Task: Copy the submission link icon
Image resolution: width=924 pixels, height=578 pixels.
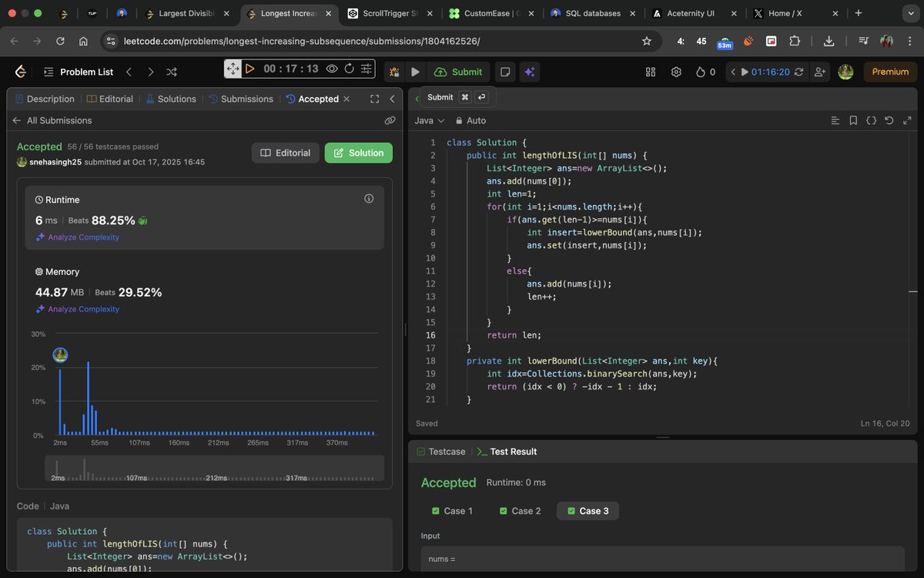Action: point(390,120)
